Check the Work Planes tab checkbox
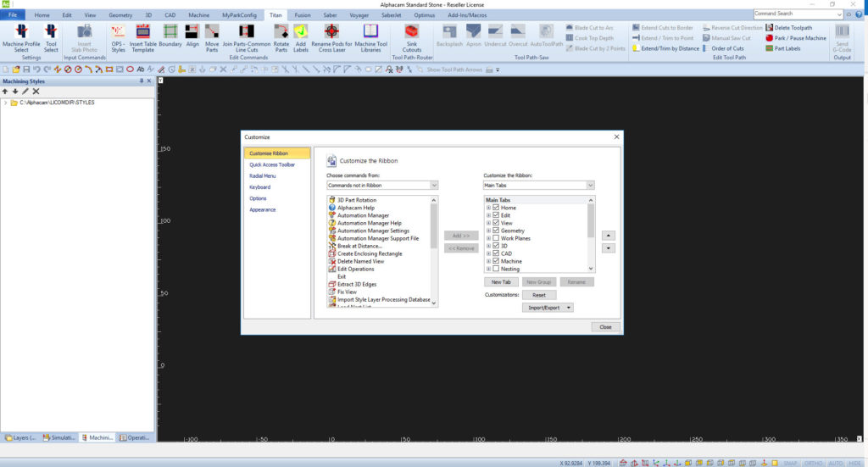Screen dimensions: 868x467 tap(496, 238)
